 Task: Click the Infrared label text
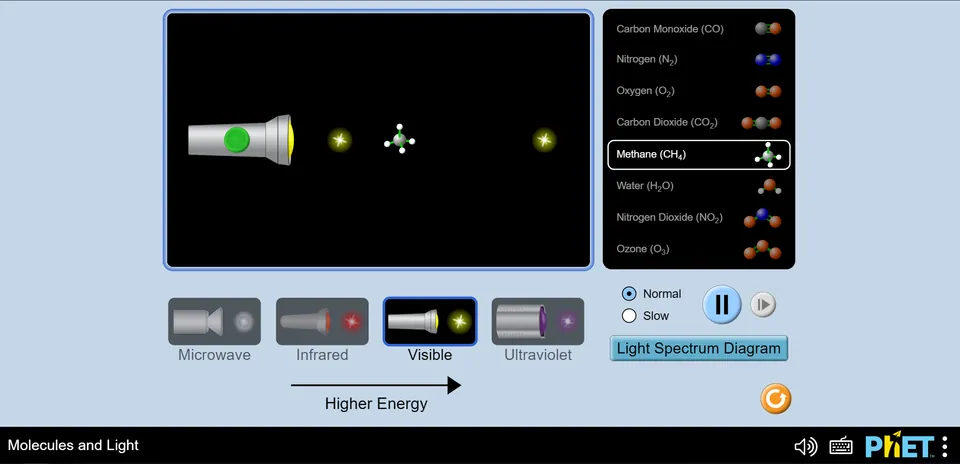322,355
